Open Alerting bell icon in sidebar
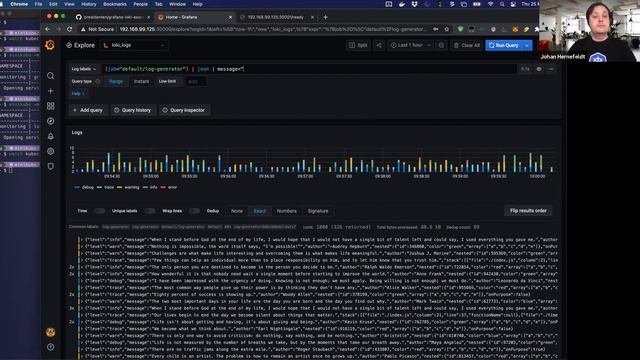Viewport: 640px width, 360px height. [x=50, y=136]
